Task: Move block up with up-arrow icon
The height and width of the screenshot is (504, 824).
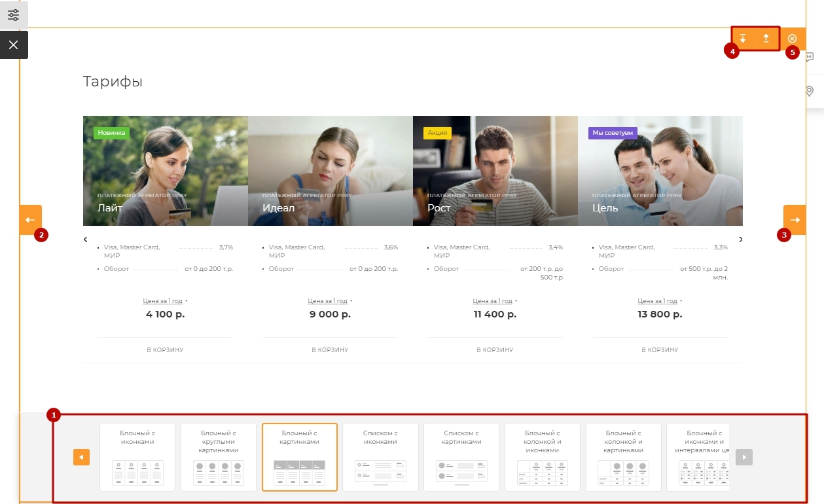Action: pyautogui.click(x=766, y=39)
